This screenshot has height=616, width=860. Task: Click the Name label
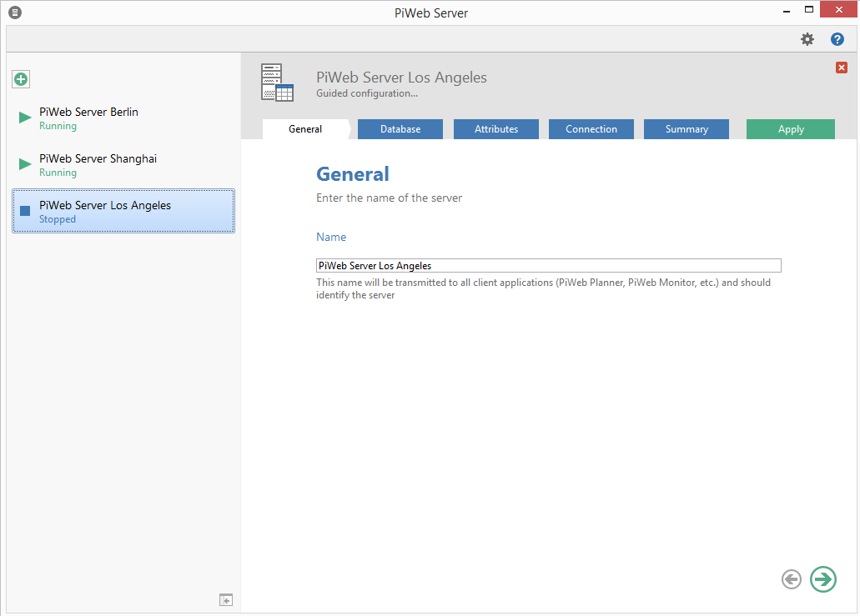331,238
